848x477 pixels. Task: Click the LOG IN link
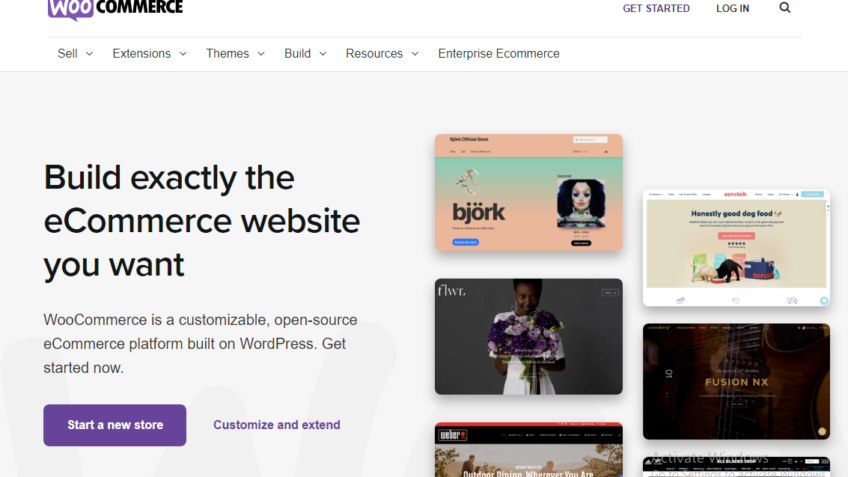click(733, 9)
